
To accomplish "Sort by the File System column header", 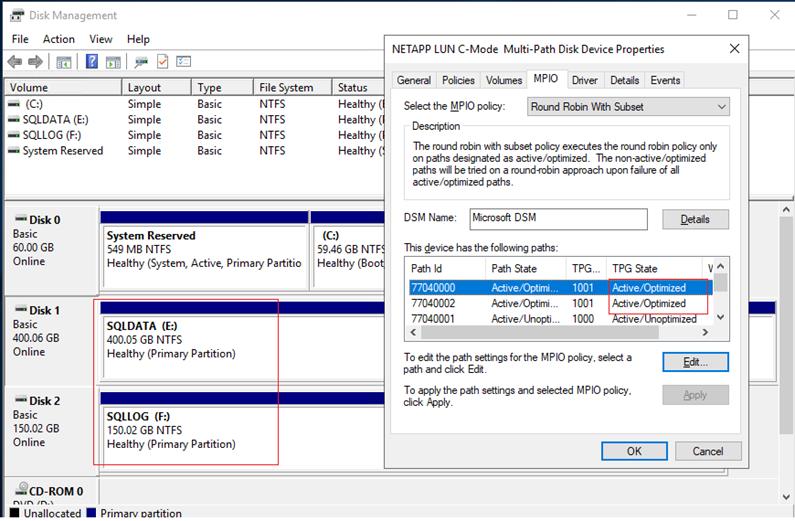I will (x=293, y=87).
